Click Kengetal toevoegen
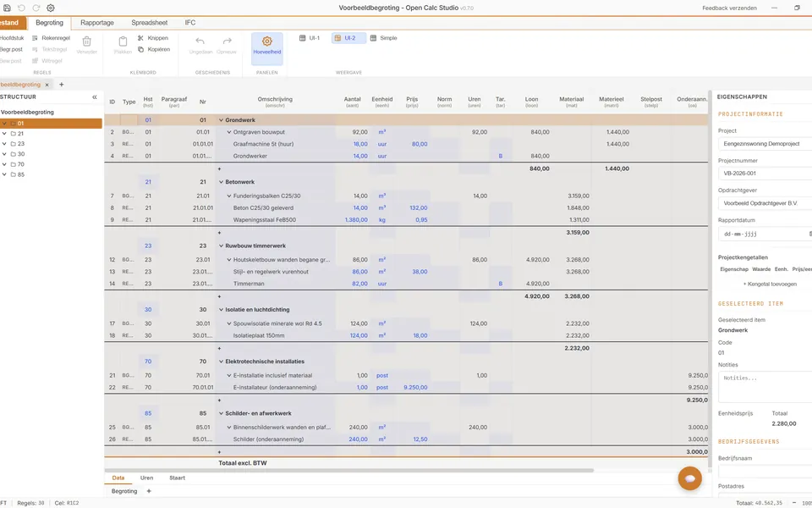 pos(770,284)
